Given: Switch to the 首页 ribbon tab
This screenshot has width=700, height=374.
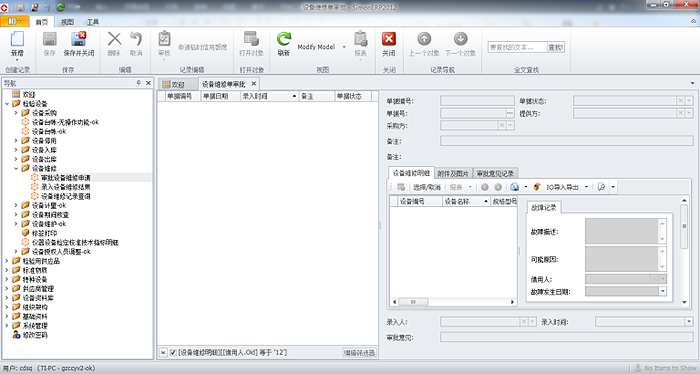Looking at the screenshot, I should [42, 22].
